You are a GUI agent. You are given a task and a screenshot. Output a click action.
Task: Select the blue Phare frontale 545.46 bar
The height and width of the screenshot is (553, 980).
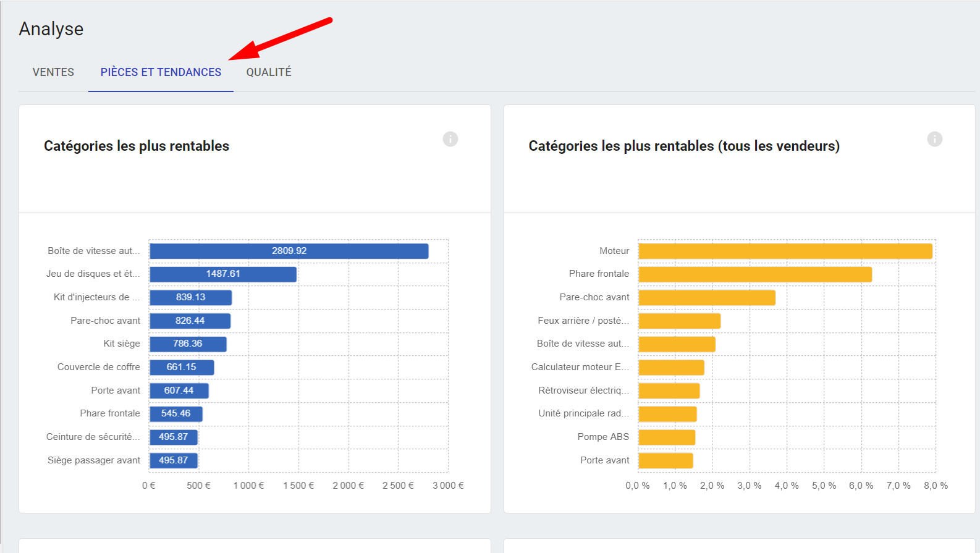pos(176,414)
